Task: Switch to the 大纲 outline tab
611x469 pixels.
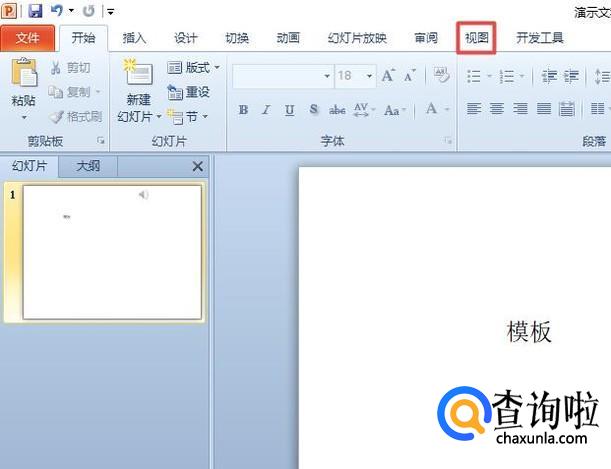Action: (x=88, y=166)
